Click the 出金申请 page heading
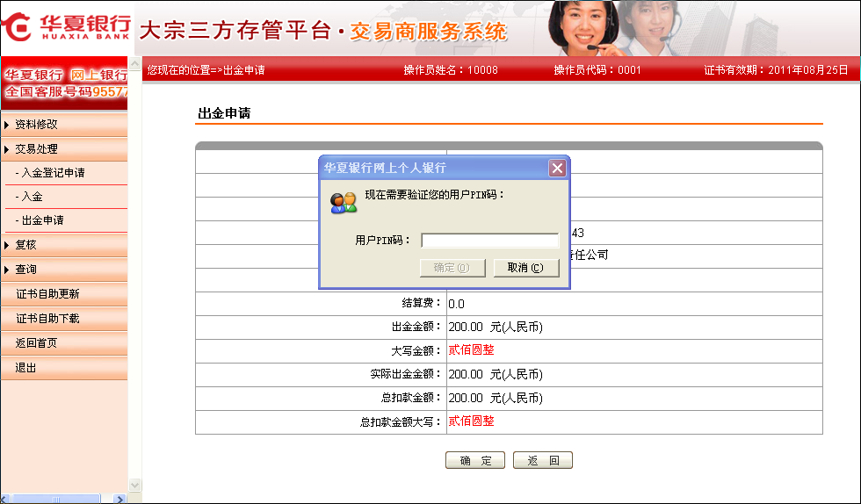 click(224, 113)
